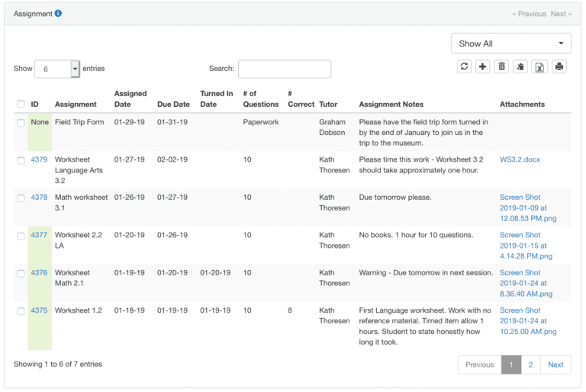
Task: Click the trash delete icon
Action: 501,67
